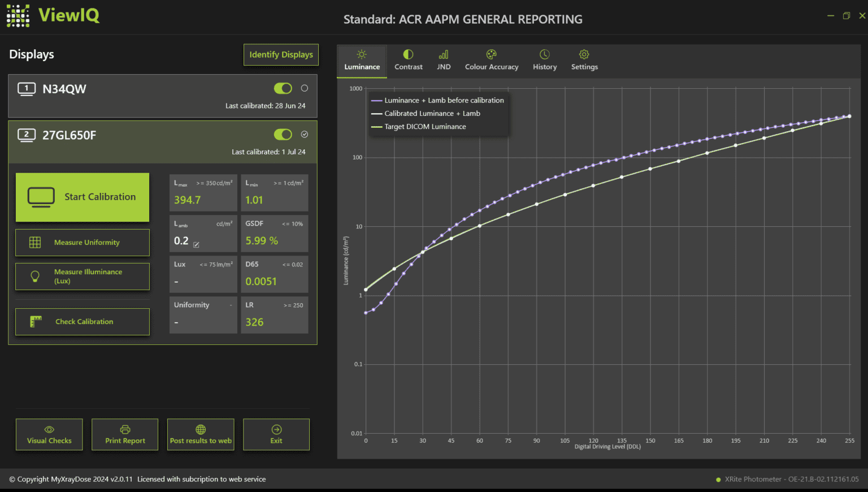Click Measure Uniformity button

pos(83,243)
